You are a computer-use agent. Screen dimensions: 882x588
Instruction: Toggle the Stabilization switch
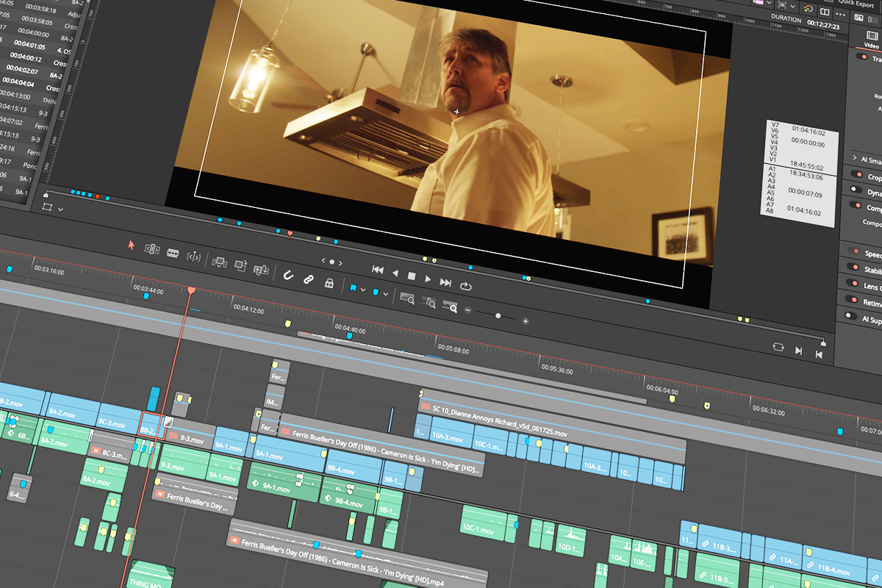(x=852, y=267)
